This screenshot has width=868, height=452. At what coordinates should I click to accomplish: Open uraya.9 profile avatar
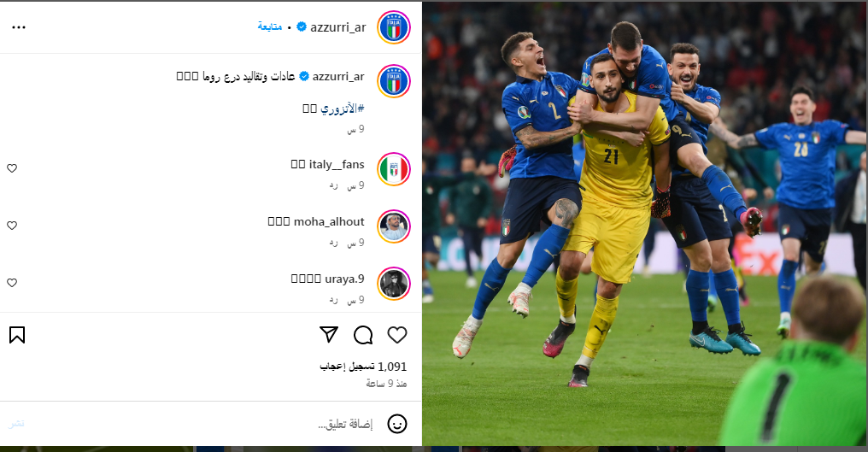pyautogui.click(x=394, y=283)
